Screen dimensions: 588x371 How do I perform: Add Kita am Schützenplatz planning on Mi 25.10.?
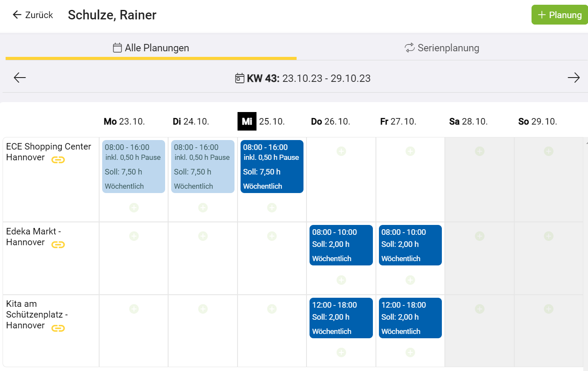pos(272,309)
